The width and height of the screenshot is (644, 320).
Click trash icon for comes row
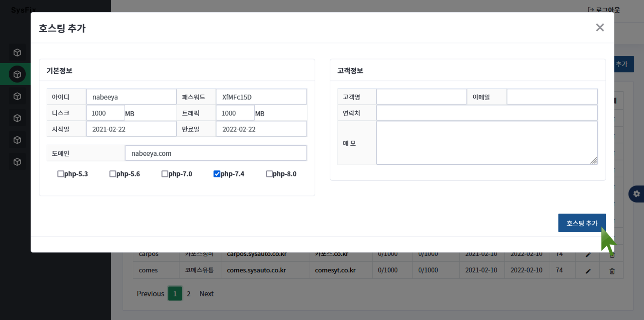(612, 271)
